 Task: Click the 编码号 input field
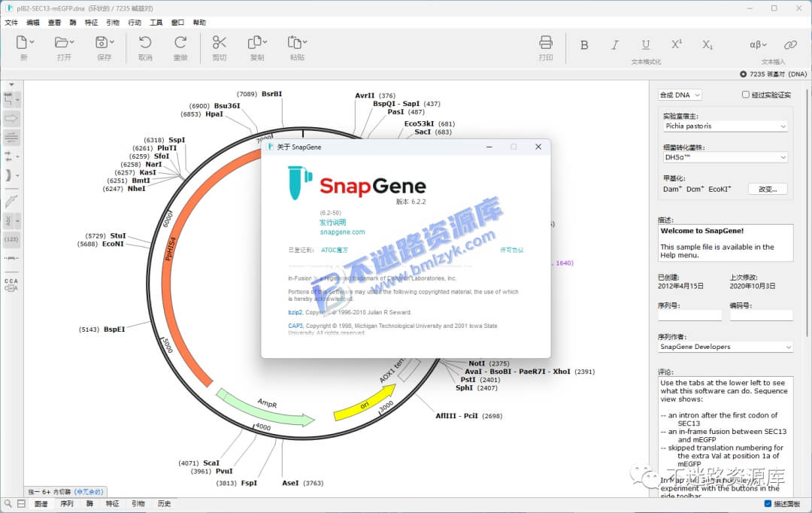(x=761, y=315)
